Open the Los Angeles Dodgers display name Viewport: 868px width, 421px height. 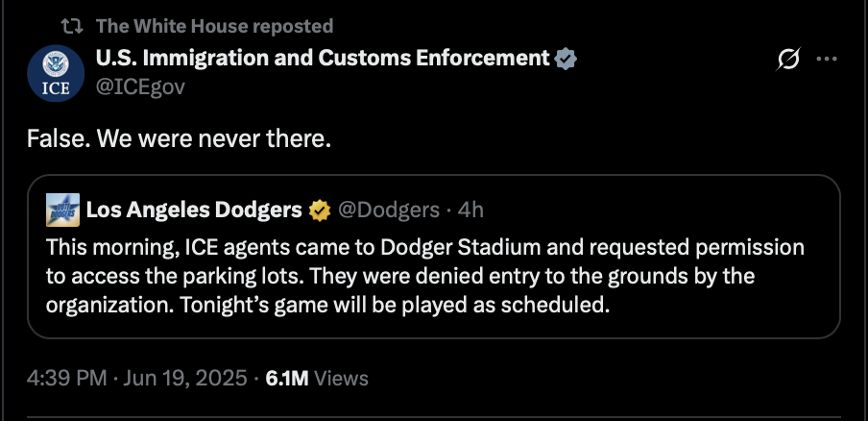pyautogui.click(x=194, y=210)
